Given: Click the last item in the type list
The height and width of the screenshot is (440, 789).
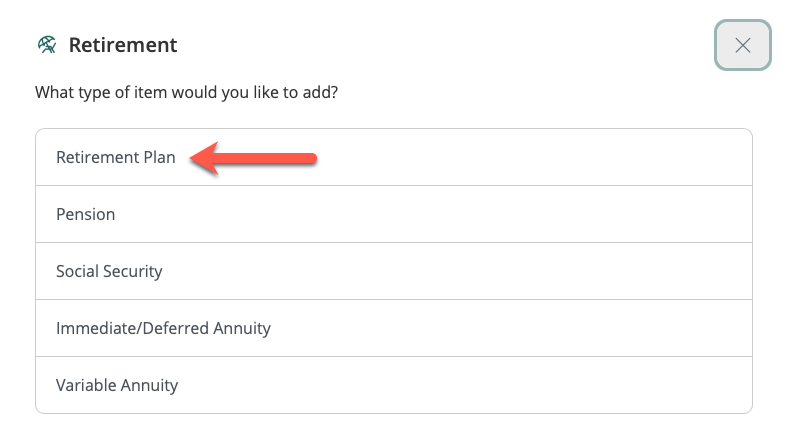Looking at the screenshot, I should [x=393, y=385].
